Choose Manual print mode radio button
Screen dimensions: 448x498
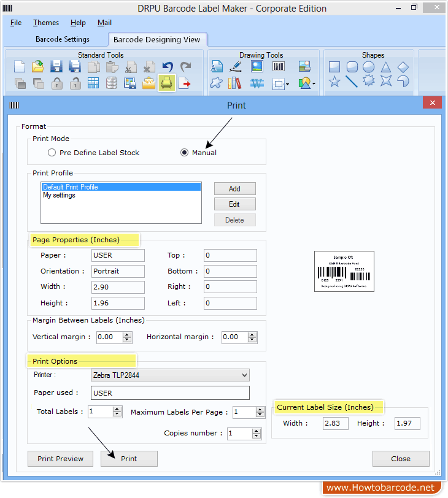184,153
